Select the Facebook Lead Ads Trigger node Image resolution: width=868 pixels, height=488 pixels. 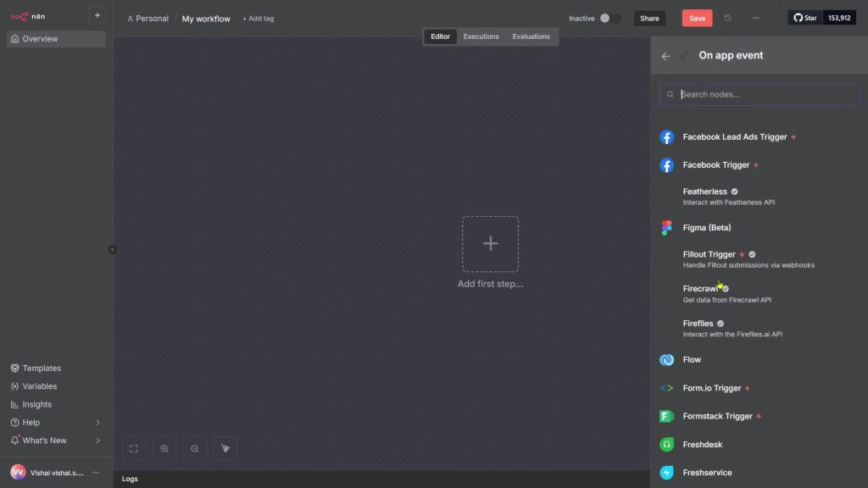click(734, 137)
